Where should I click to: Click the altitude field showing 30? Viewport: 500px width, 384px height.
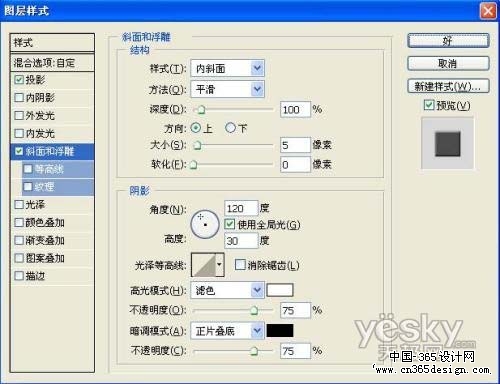point(241,241)
